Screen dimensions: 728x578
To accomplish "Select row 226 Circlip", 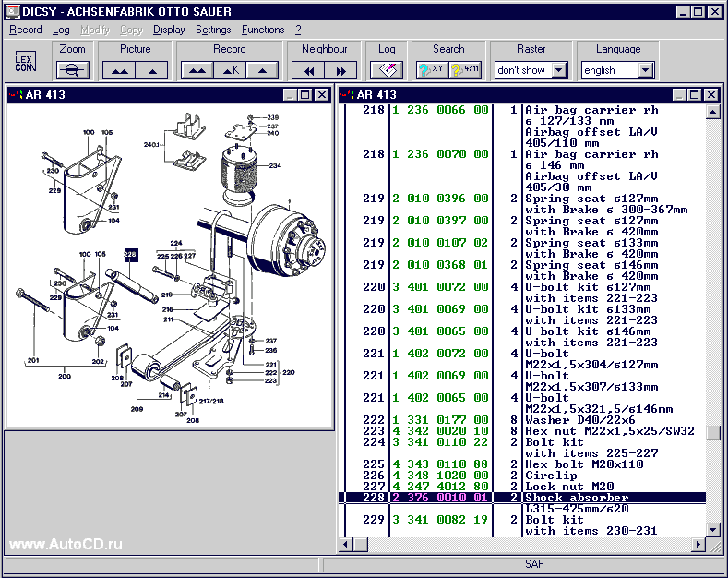I will 522,476.
